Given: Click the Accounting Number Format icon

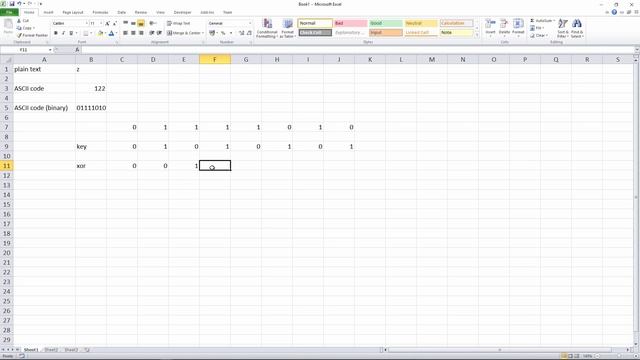Looking at the screenshot, I should (x=212, y=33).
